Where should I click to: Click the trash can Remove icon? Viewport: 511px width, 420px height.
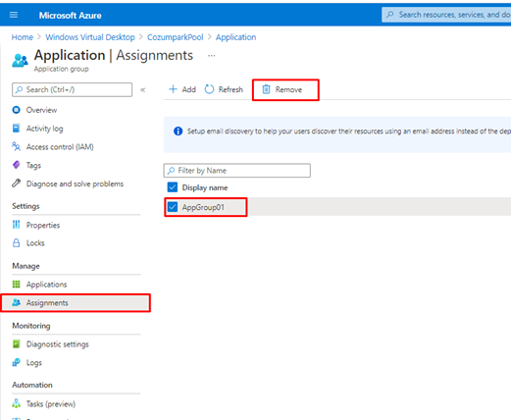coord(267,89)
